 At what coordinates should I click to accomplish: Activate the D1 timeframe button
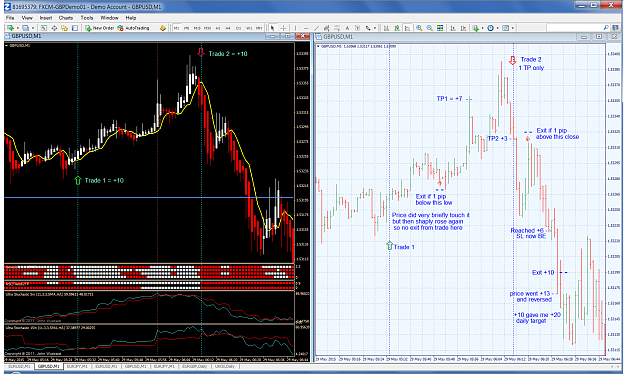coord(238,28)
